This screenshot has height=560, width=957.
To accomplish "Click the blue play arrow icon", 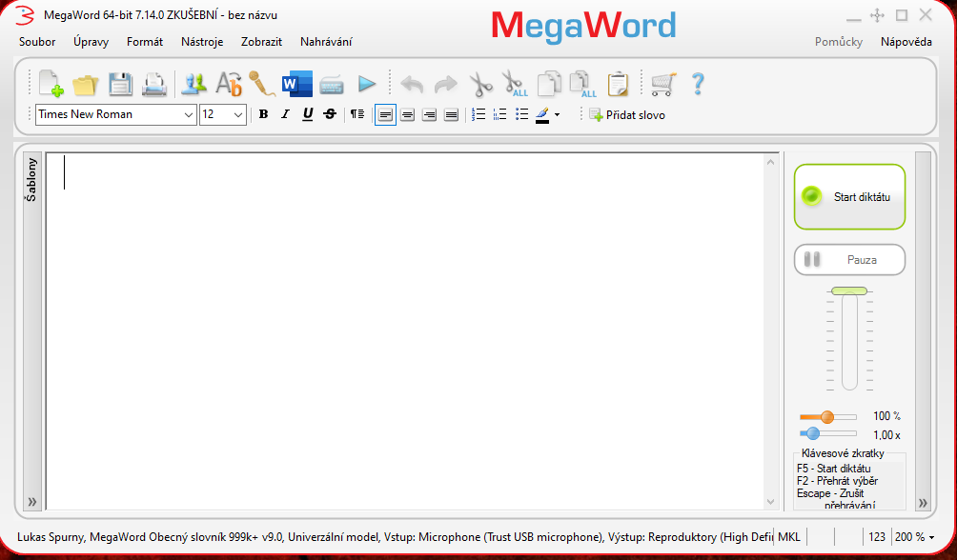I will point(367,85).
